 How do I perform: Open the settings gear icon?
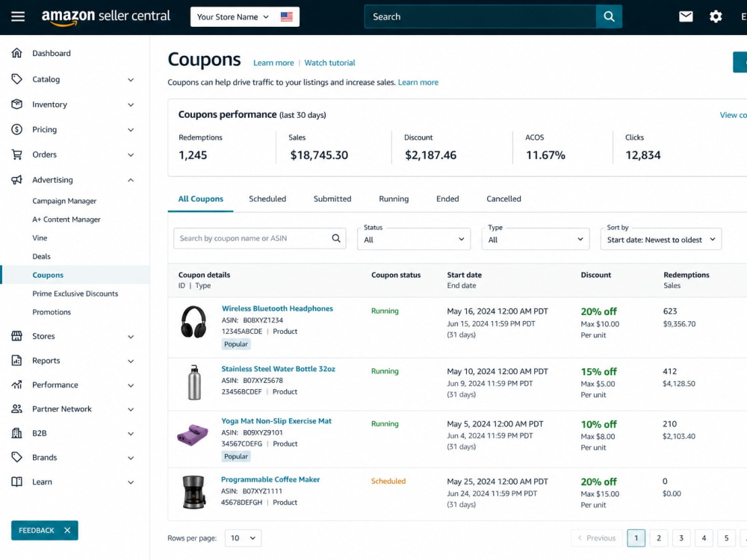716,16
